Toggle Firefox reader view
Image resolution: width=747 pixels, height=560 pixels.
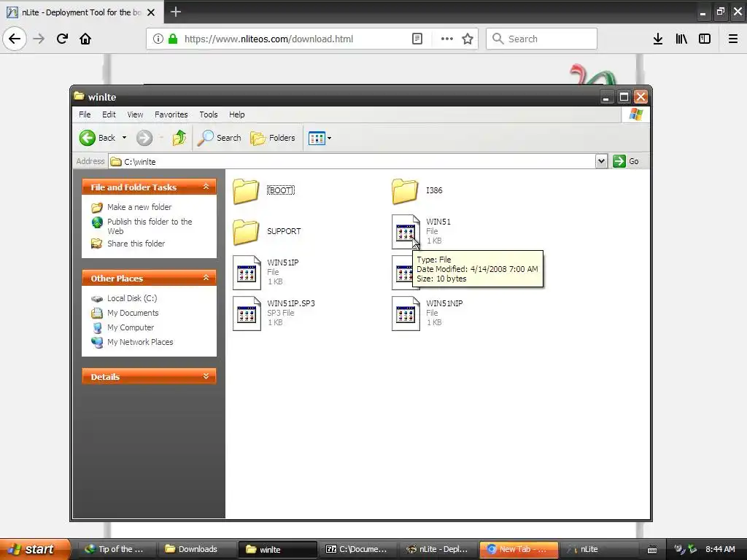pos(417,39)
